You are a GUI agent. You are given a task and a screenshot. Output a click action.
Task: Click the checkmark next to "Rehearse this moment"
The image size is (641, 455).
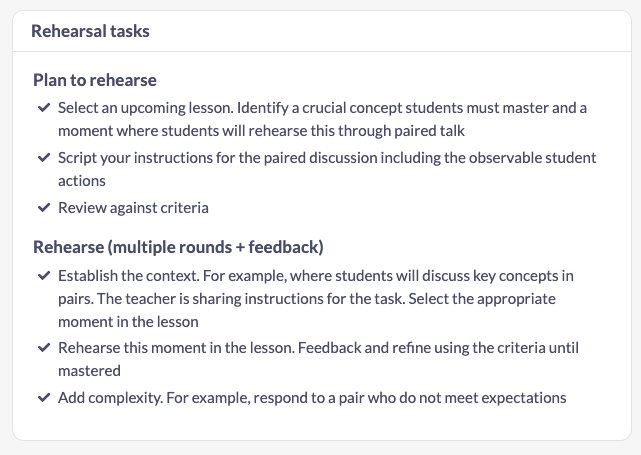coord(42,347)
